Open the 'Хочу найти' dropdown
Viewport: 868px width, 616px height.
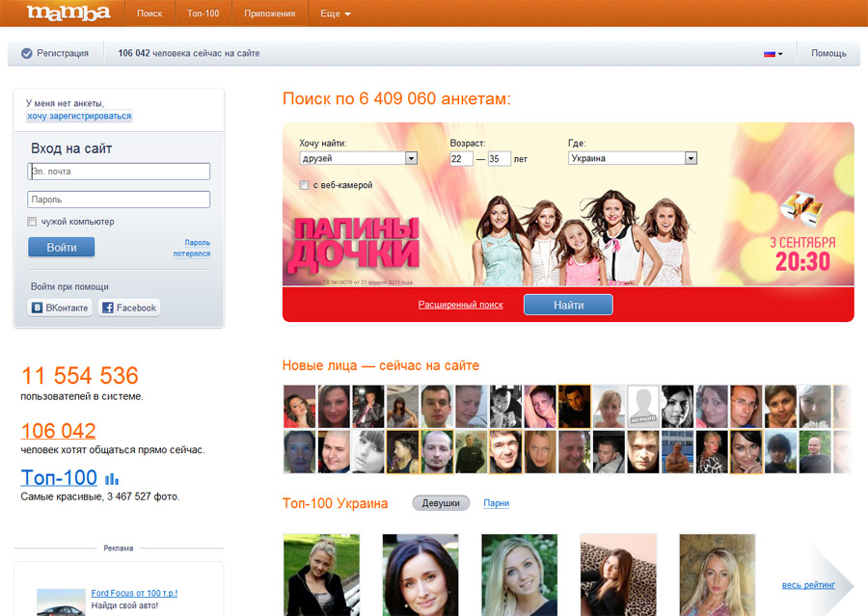click(411, 158)
